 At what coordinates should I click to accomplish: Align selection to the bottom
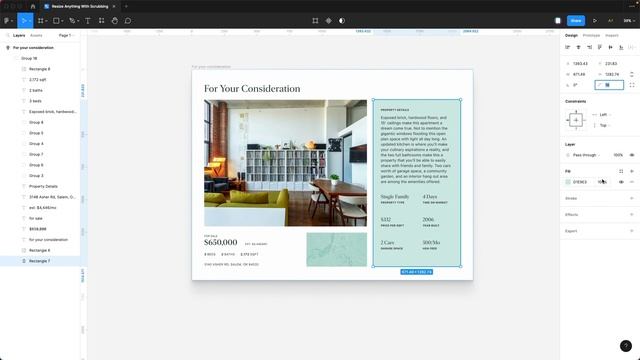coord(621,47)
